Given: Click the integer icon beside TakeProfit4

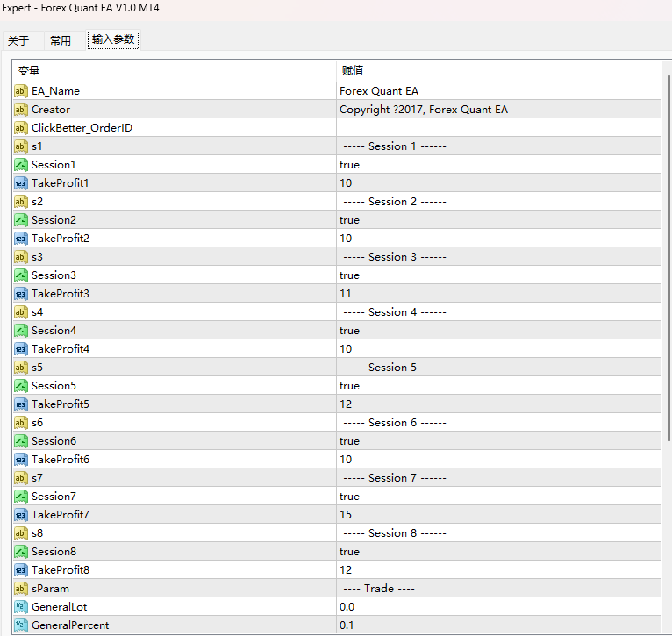Looking at the screenshot, I should pyautogui.click(x=20, y=349).
